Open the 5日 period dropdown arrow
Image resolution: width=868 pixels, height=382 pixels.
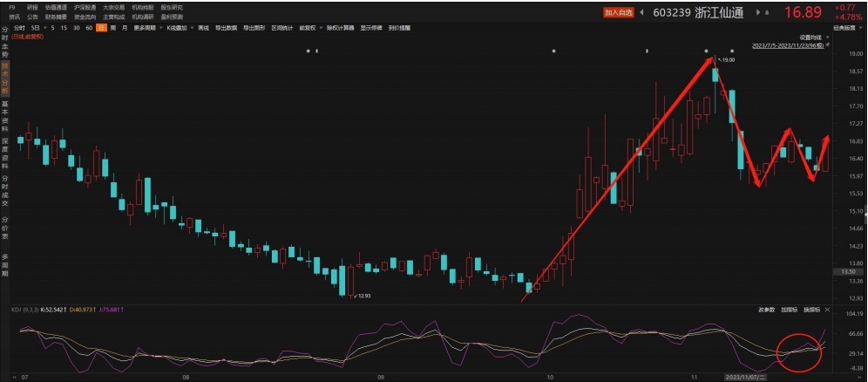tap(44, 28)
